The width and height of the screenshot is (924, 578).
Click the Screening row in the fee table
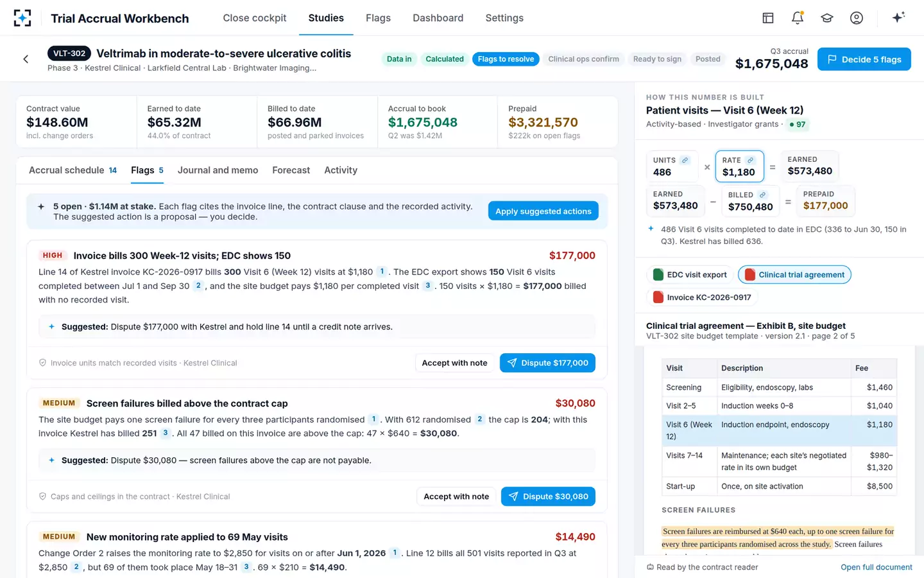point(779,387)
